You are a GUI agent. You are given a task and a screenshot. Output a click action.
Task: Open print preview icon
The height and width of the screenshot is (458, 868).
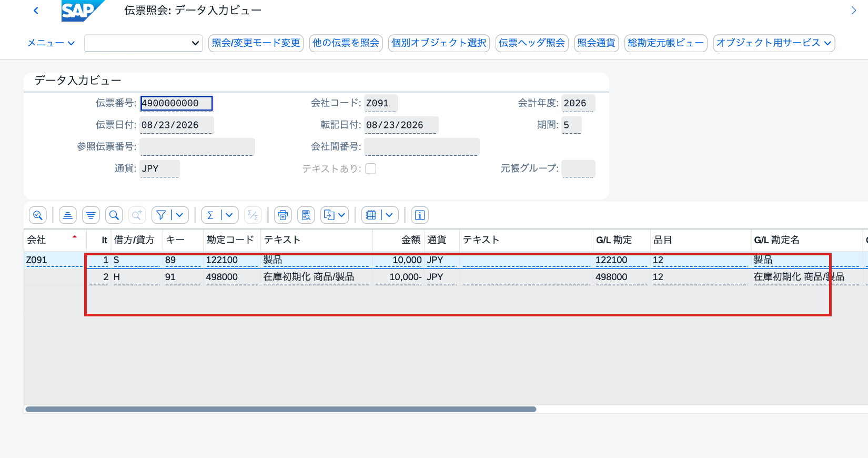click(x=306, y=215)
